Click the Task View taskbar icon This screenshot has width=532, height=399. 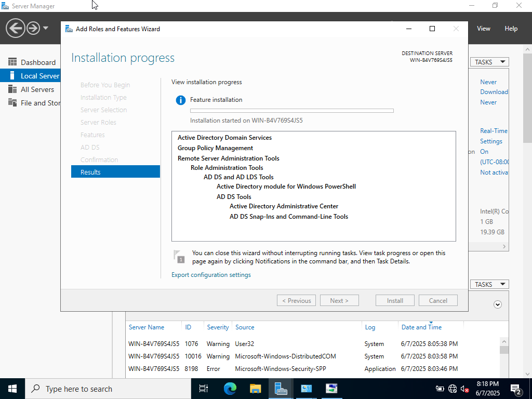click(204, 389)
